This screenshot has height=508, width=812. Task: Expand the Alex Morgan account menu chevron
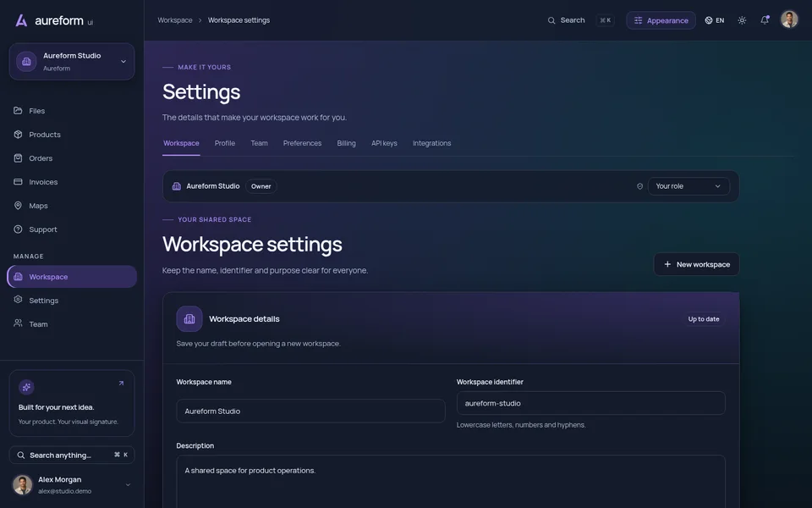pyautogui.click(x=128, y=484)
